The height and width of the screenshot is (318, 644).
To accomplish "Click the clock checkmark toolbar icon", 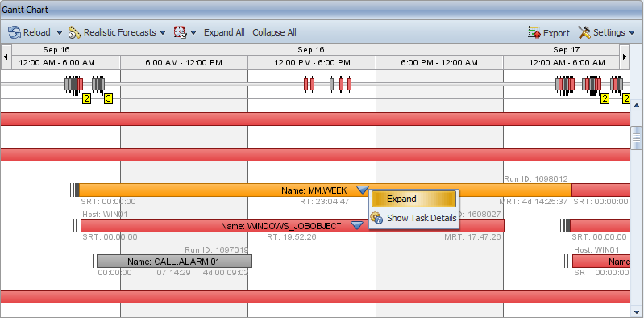I will 180,32.
